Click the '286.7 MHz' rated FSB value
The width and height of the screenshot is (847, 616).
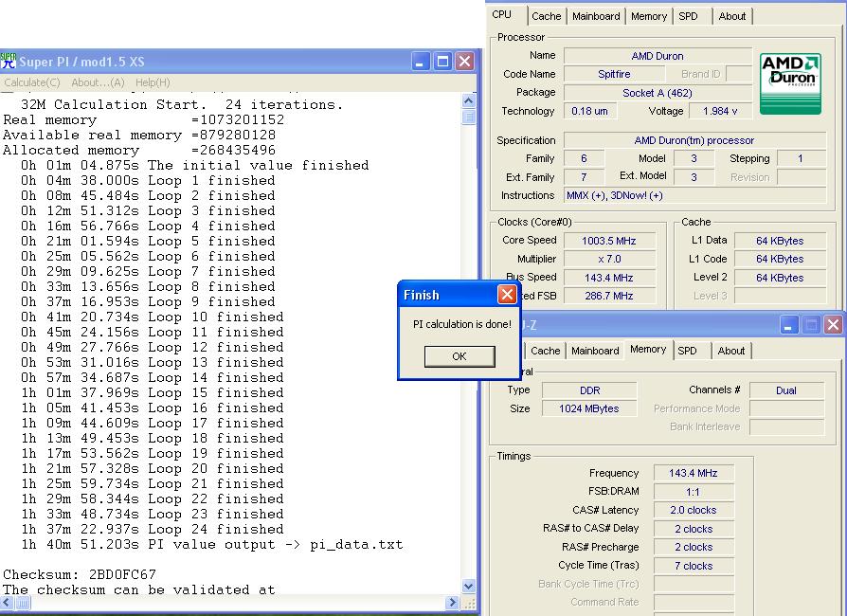(609, 296)
